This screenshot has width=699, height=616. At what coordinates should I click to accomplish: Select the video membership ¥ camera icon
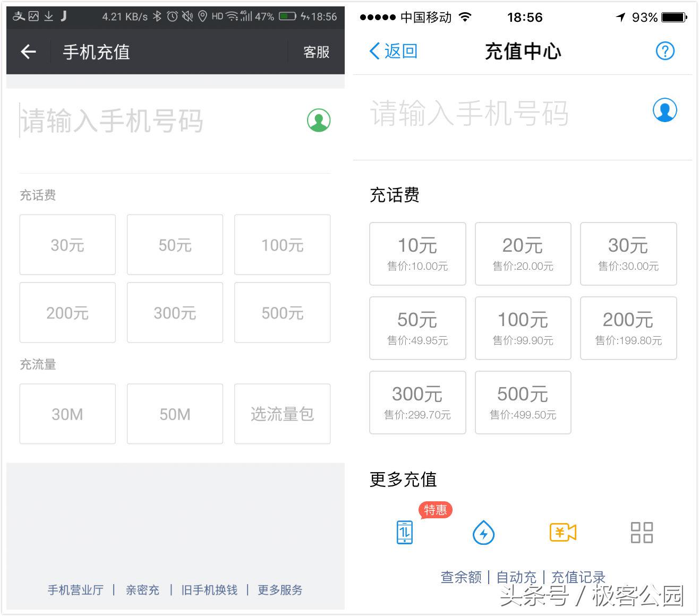(x=562, y=533)
